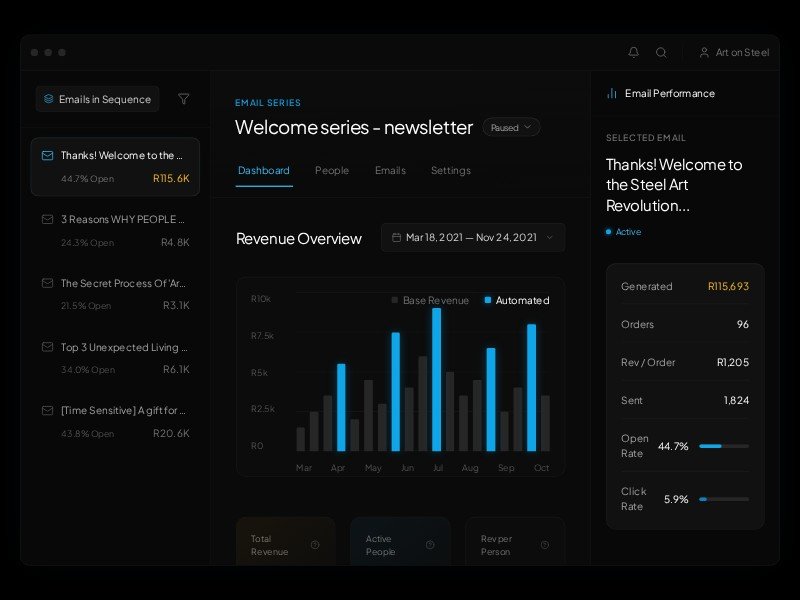Viewport: 800px width, 600px height.
Task: Click the Email Performance bar chart icon
Action: [x=611, y=93]
